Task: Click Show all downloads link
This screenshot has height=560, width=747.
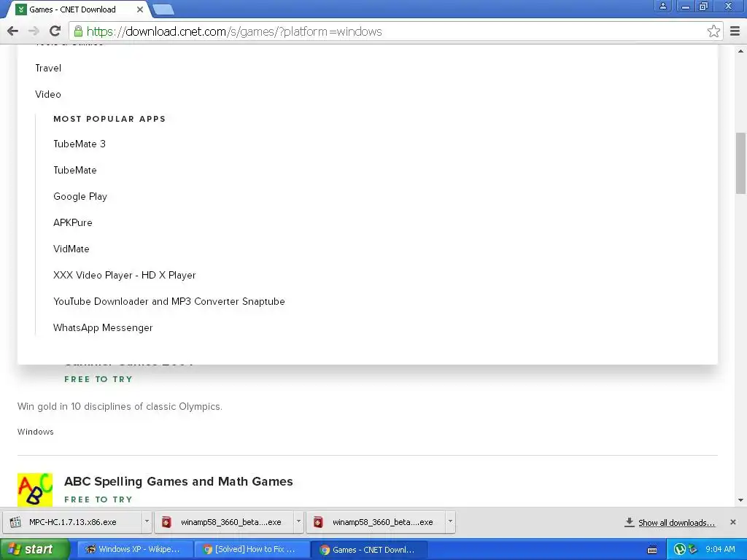Action: click(x=676, y=522)
